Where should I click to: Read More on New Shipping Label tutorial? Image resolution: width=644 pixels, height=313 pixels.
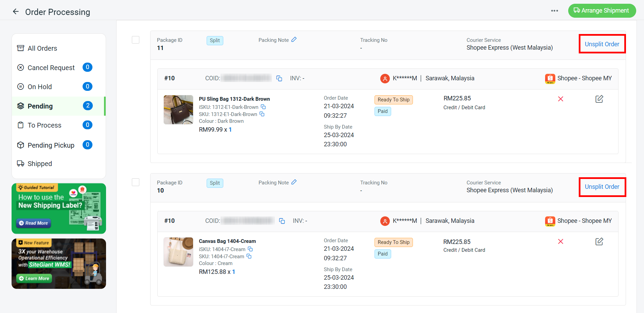pyautogui.click(x=34, y=223)
